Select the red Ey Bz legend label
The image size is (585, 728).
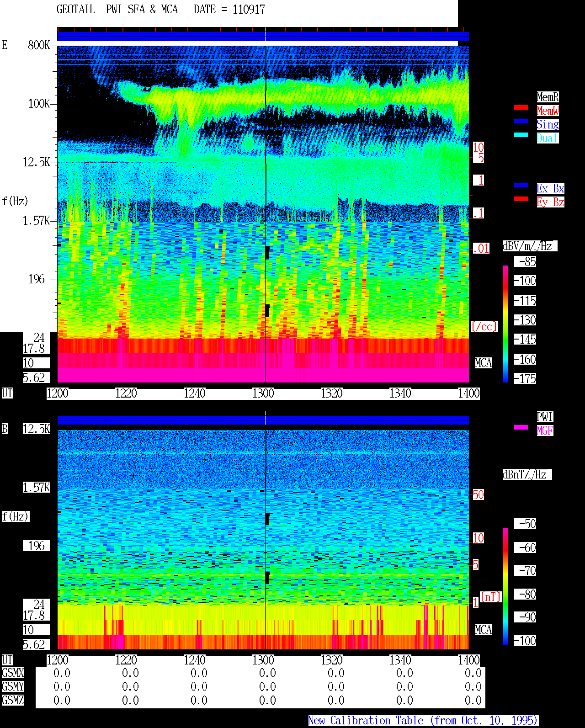coord(550,202)
